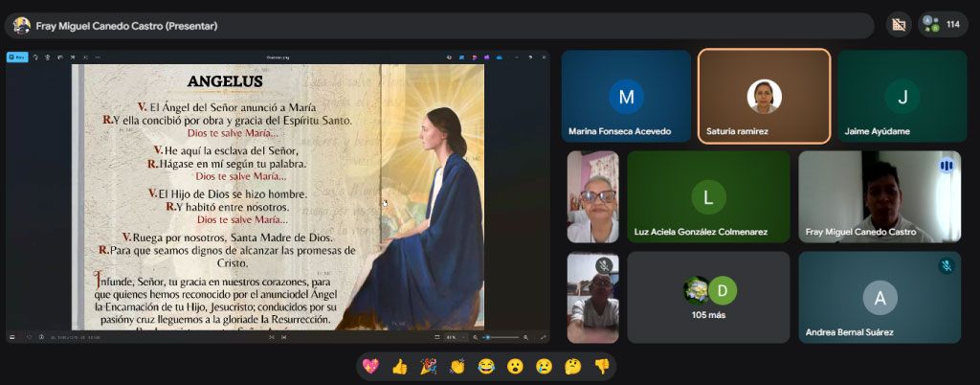This screenshot has width=980, height=385.
Task: Click the fullscreen icon at viewer bottom right
Action: [x=543, y=337]
